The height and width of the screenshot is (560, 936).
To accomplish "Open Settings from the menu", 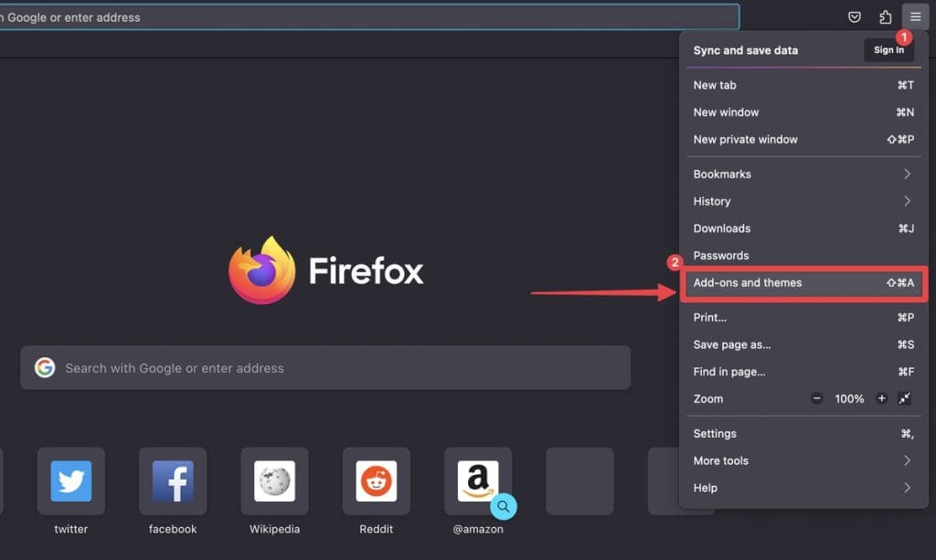I will point(803,434).
